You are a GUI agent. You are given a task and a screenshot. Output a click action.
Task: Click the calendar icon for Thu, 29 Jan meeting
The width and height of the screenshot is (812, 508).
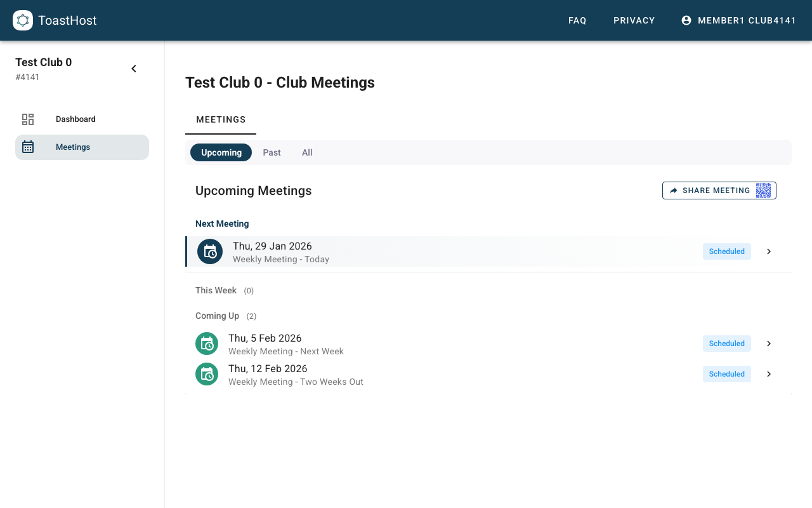pyautogui.click(x=209, y=251)
